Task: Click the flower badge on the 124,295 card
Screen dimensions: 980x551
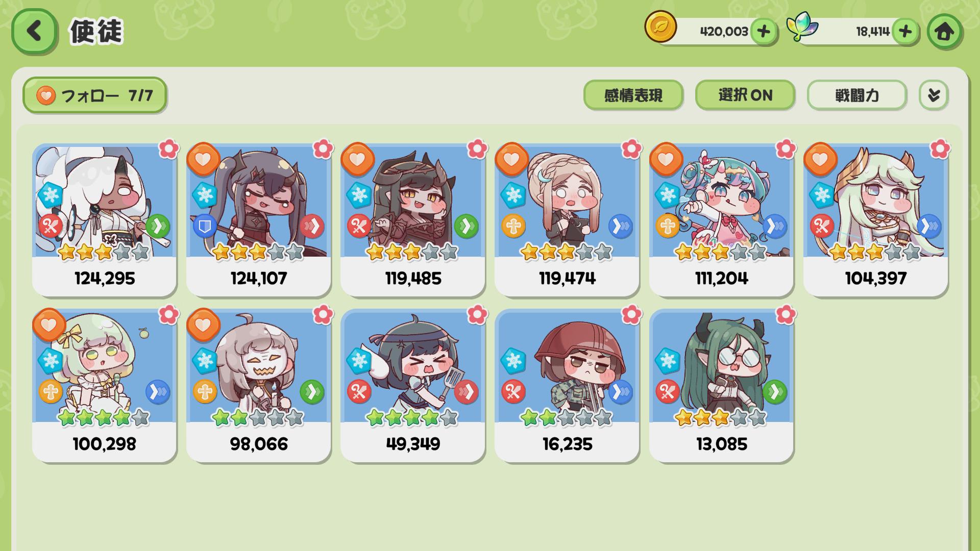Action: [169, 149]
